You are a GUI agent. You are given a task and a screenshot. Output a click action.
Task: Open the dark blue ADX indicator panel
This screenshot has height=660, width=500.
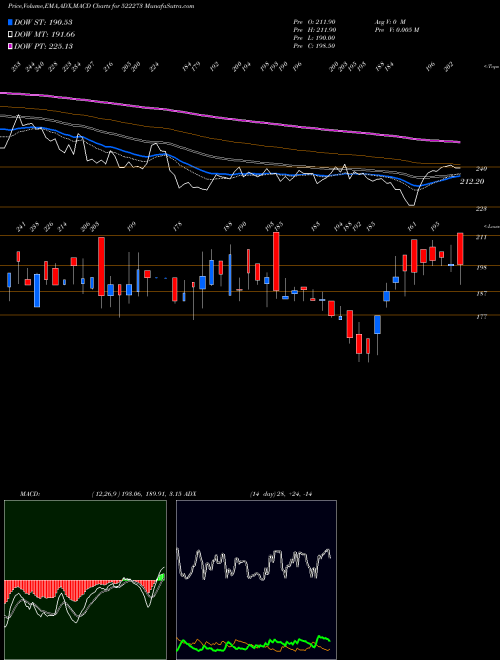[256, 580]
